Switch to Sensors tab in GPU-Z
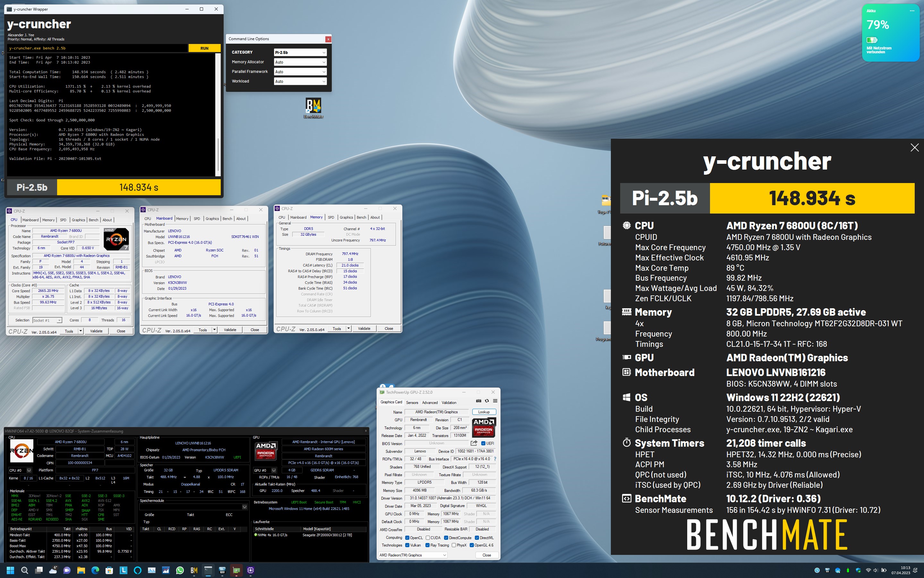The image size is (924, 578). point(412,403)
